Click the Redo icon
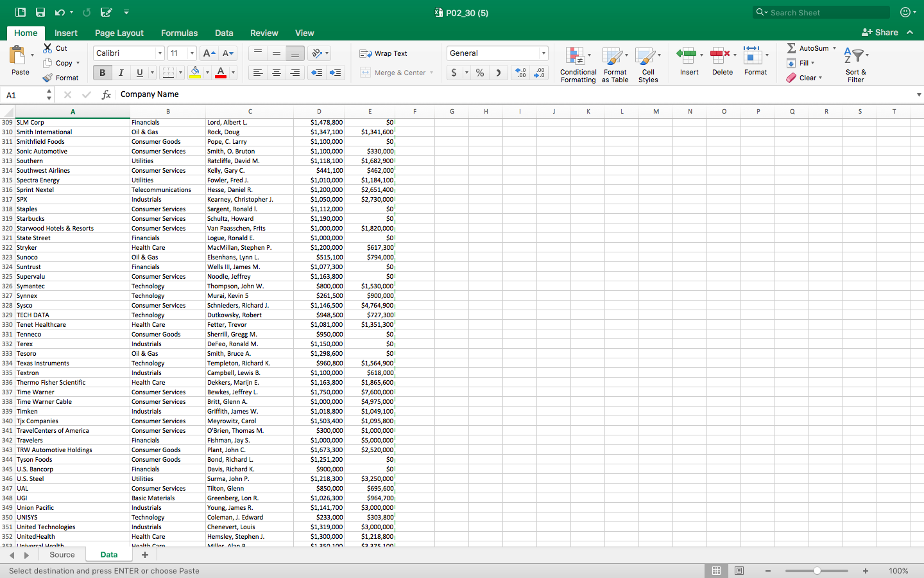This screenshot has height=578, width=924. [x=87, y=12]
